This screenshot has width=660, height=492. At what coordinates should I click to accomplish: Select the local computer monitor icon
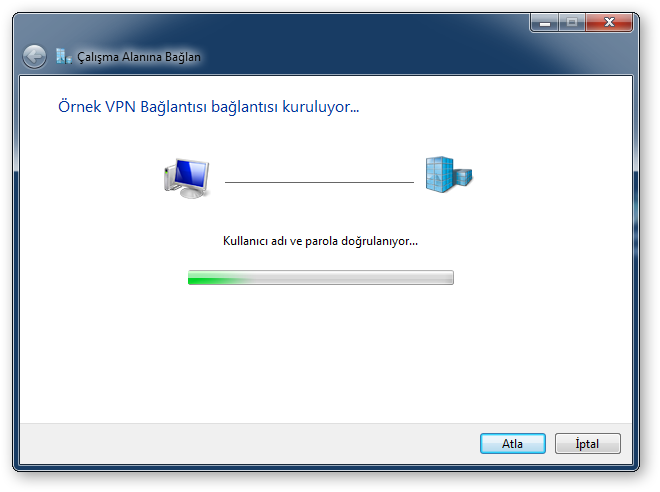click(186, 178)
